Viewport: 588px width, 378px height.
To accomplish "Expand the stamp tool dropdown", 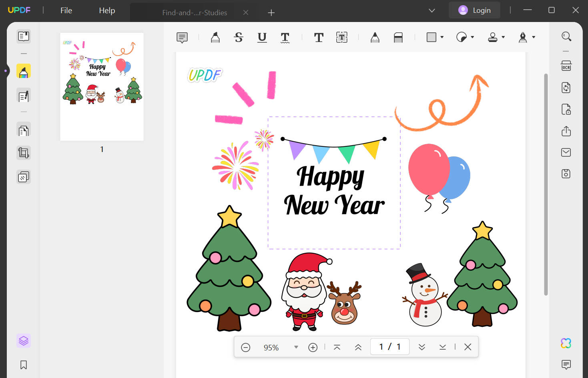I will tap(503, 37).
